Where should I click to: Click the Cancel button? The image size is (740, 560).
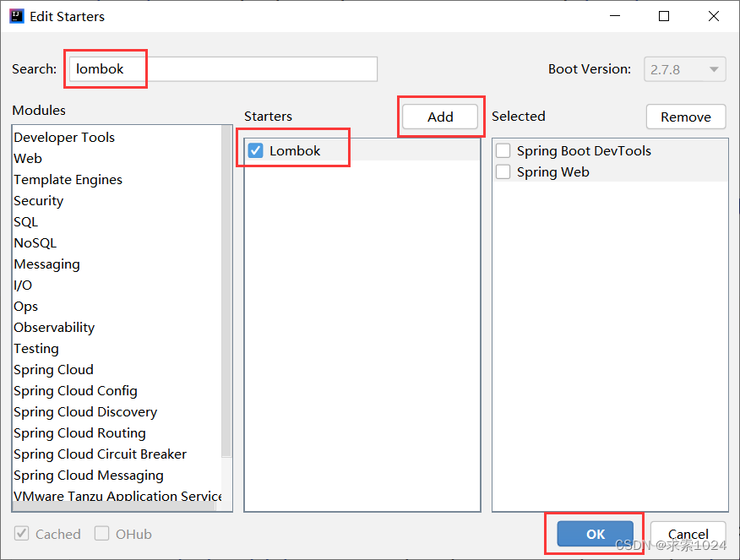coord(688,534)
